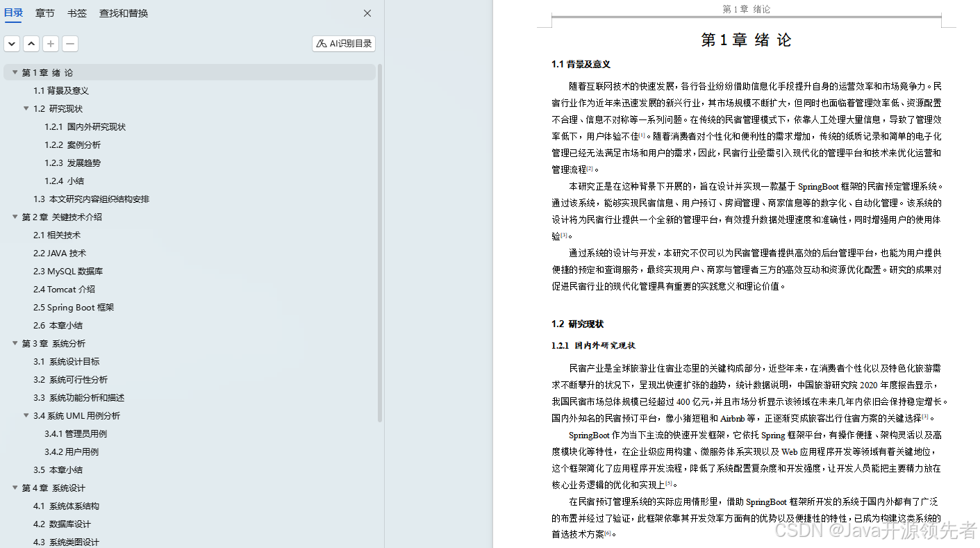
Task: Collapse the 3.4 系统UML用例分析 entry
Action: tap(26, 415)
